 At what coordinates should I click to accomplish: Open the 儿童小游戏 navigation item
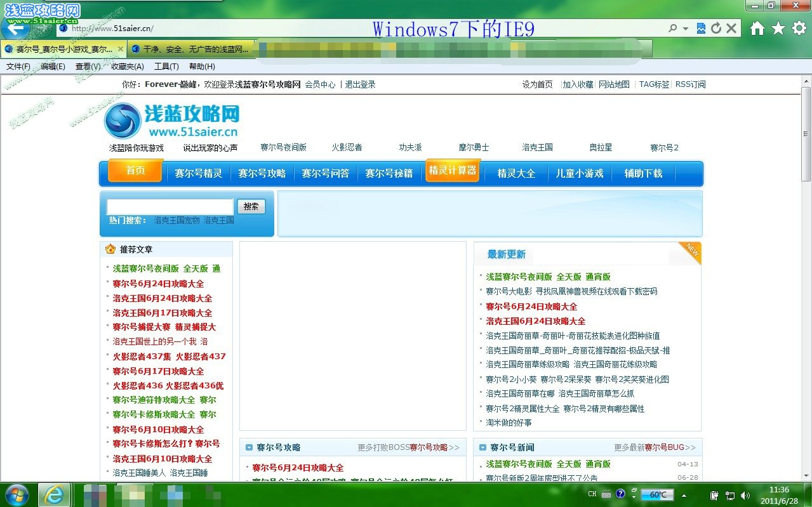point(580,173)
